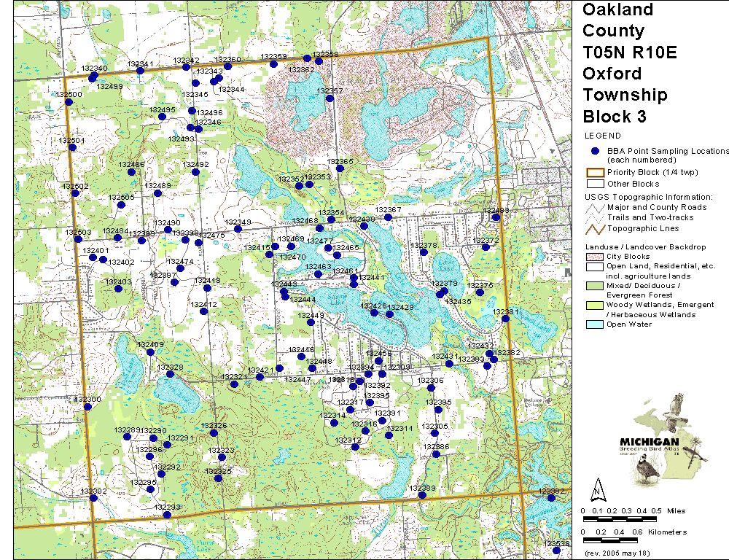Click the Priority Block legend swatch

pyautogui.click(x=595, y=173)
